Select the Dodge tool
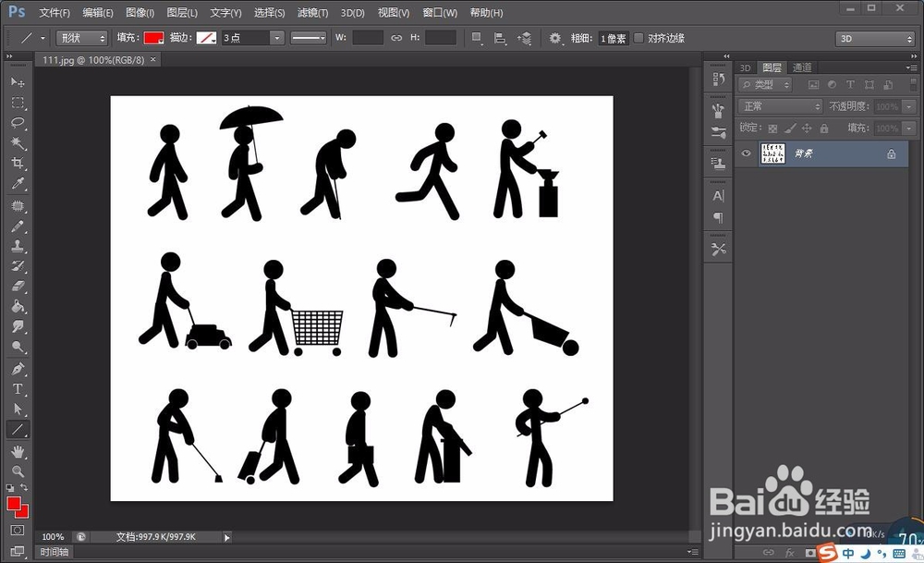Screen dimensions: 924x563 [18, 347]
